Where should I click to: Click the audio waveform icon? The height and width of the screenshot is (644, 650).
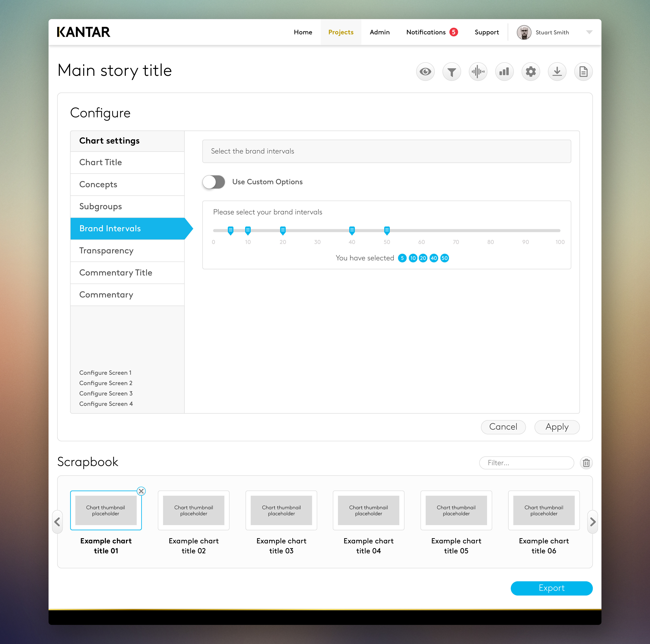coord(478,72)
